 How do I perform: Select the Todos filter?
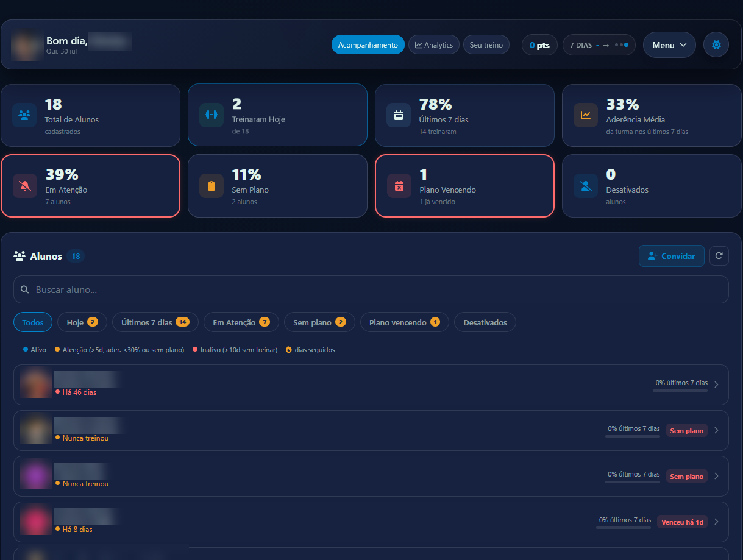coord(33,322)
